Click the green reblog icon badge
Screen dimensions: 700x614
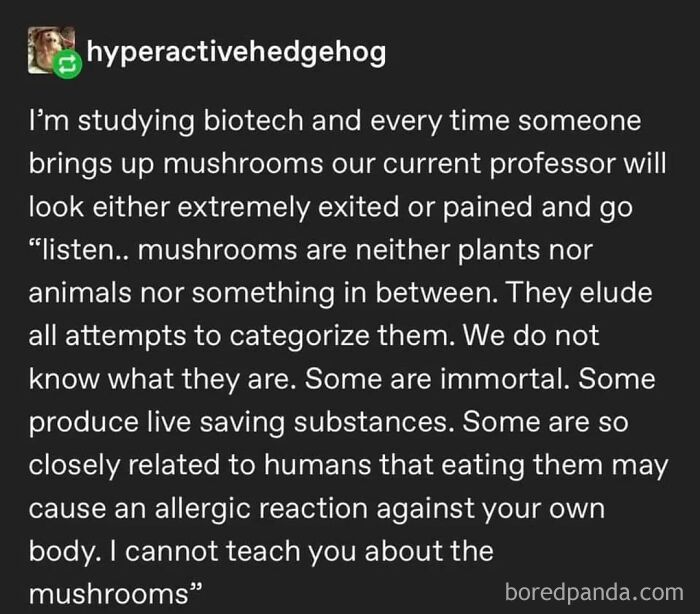tap(68, 67)
